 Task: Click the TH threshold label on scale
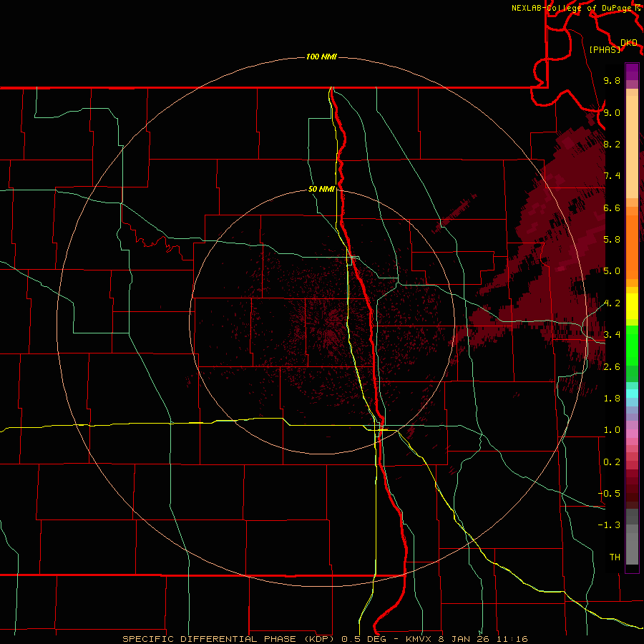pos(615,557)
